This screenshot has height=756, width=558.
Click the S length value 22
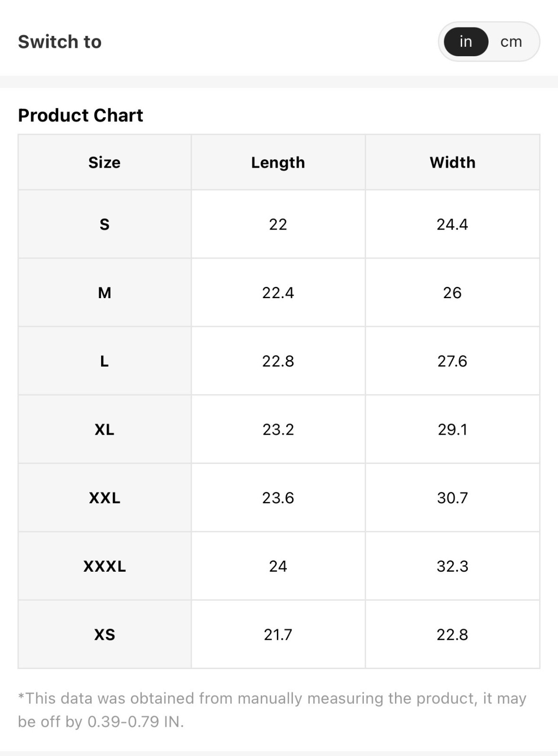(x=278, y=224)
